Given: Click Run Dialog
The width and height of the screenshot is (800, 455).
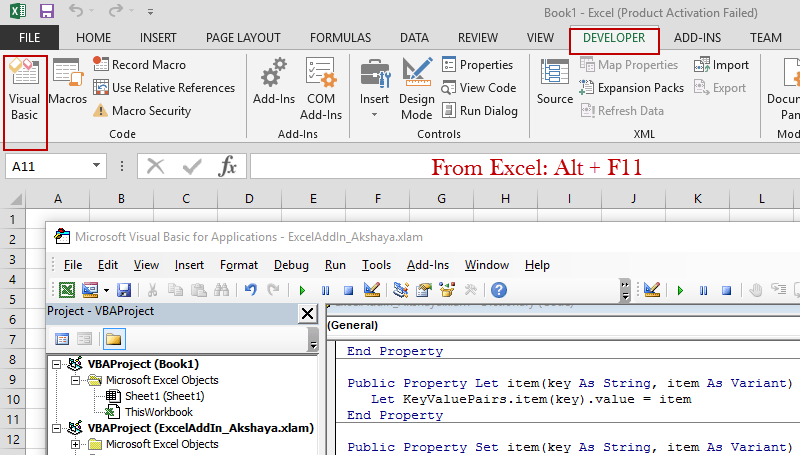Looking at the screenshot, I should tap(480, 111).
